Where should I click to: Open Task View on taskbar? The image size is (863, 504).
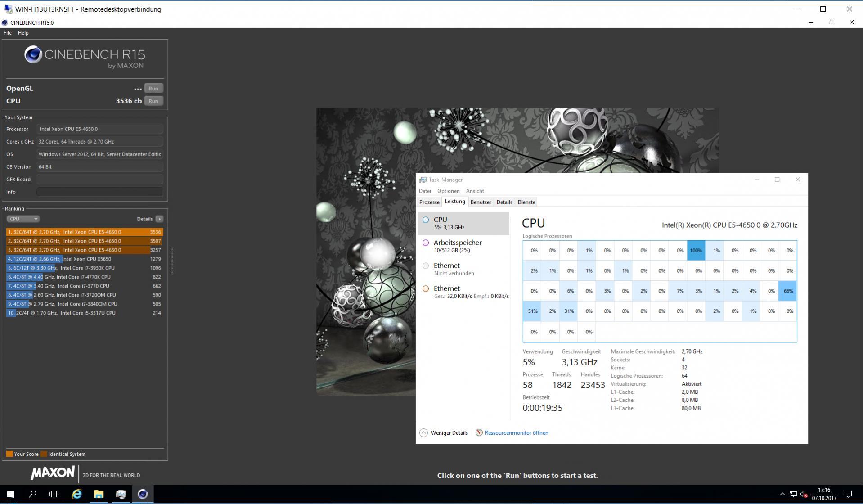[54, 494]
